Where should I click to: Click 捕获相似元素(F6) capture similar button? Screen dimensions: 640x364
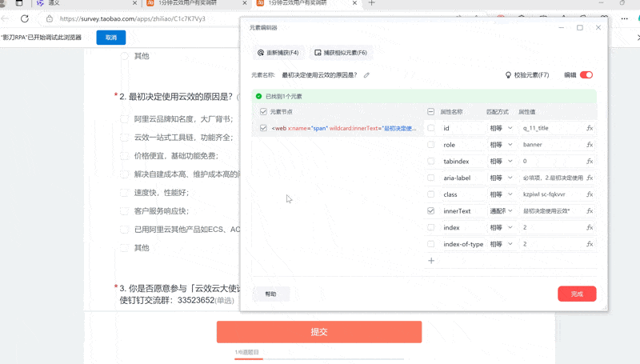340,53
